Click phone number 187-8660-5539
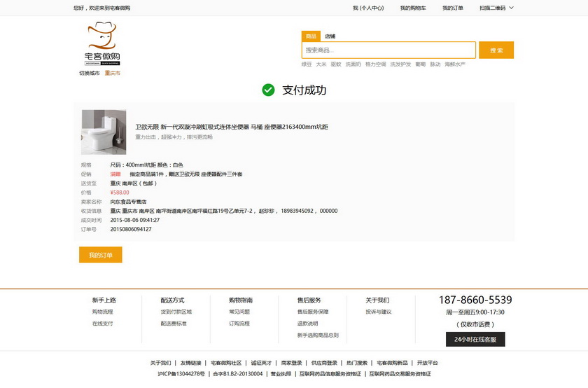The width and height of the screenshot is (588, 388). point(475,300)
